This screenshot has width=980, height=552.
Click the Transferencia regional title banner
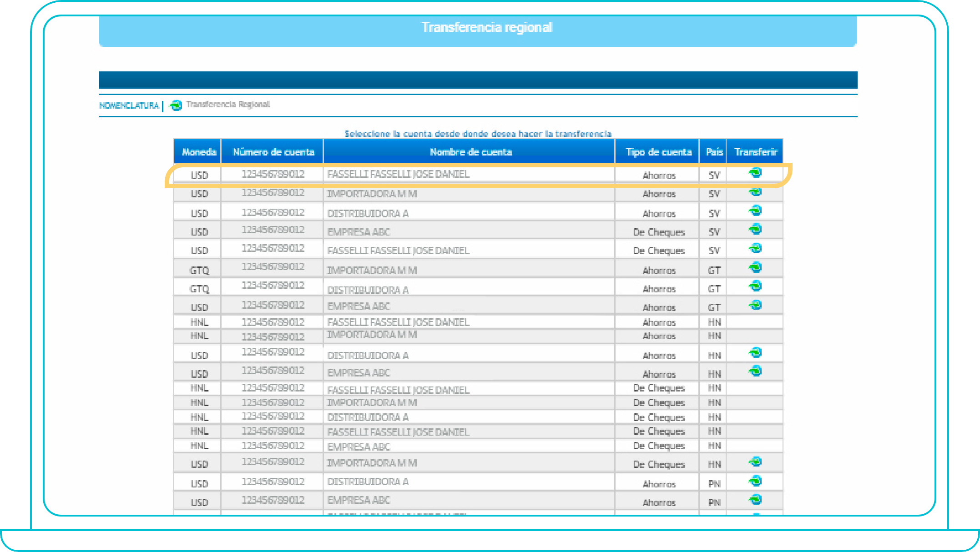(x=486, y=28)
